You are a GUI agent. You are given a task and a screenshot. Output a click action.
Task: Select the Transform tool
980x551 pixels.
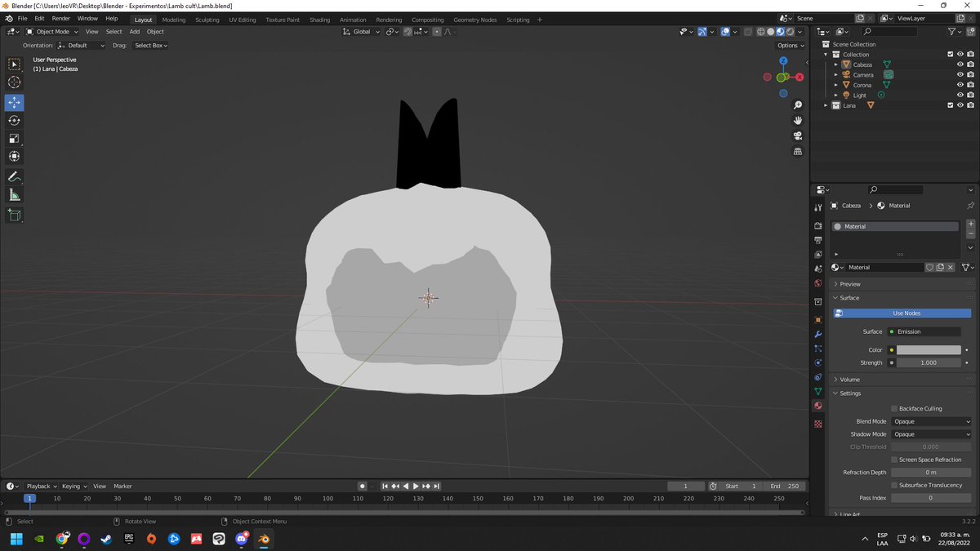(x=14, y=157)
